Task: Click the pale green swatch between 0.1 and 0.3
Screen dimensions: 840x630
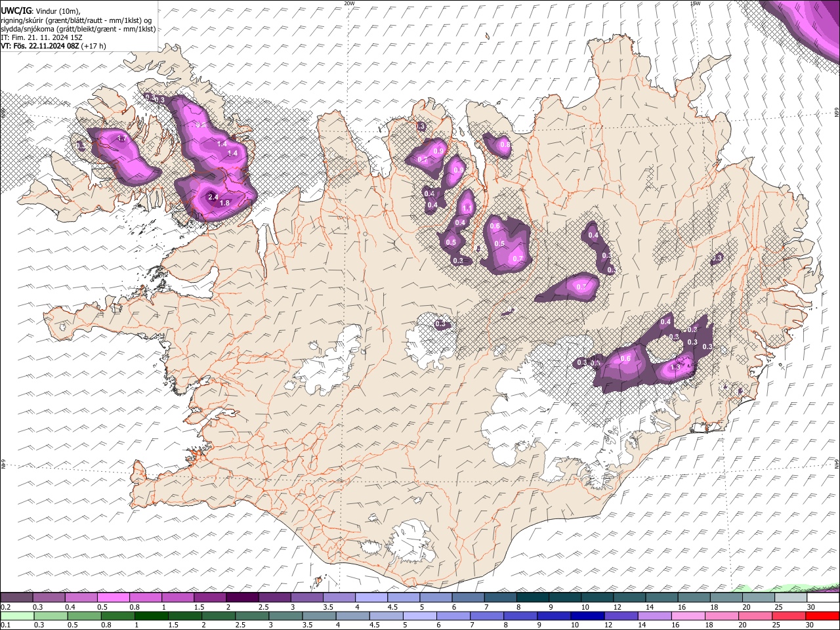Action: click(16, 616)
